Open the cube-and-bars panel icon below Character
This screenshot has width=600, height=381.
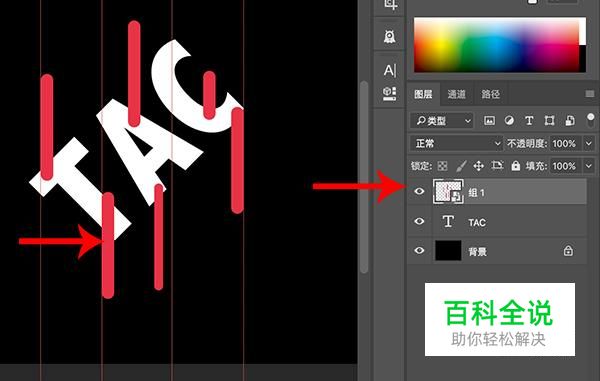[390, 94]
